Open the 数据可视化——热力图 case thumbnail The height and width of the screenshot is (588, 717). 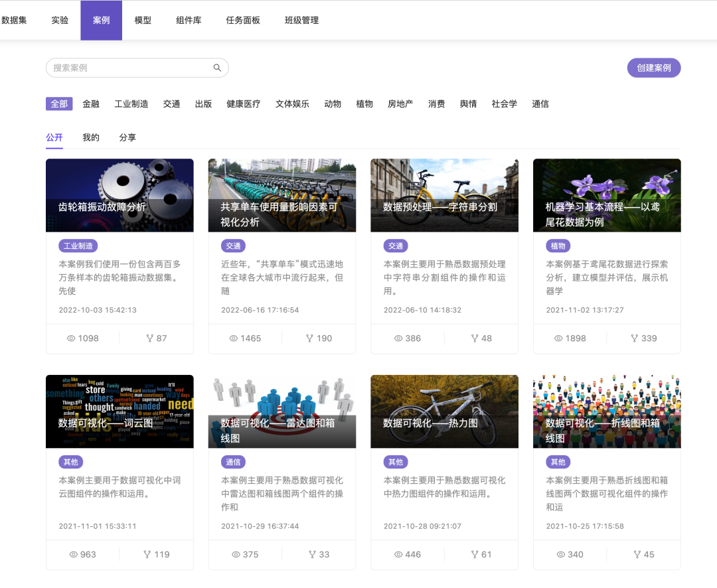coord(444,411)
